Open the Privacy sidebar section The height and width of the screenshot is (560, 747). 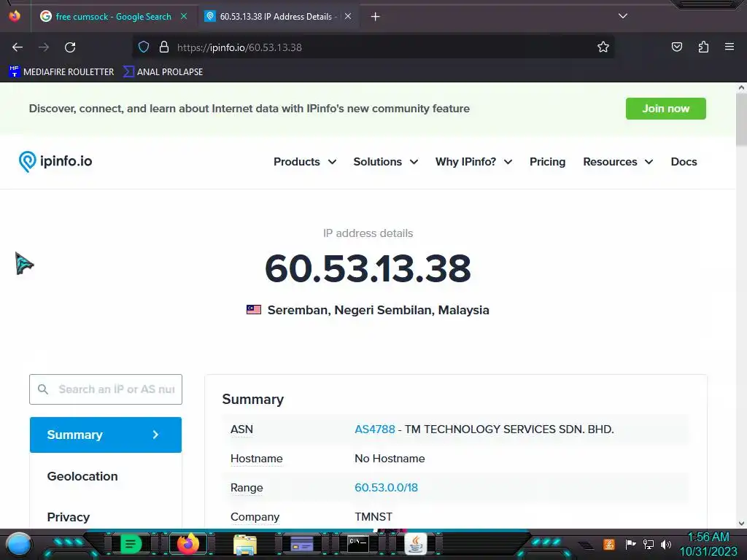(68, 517)
